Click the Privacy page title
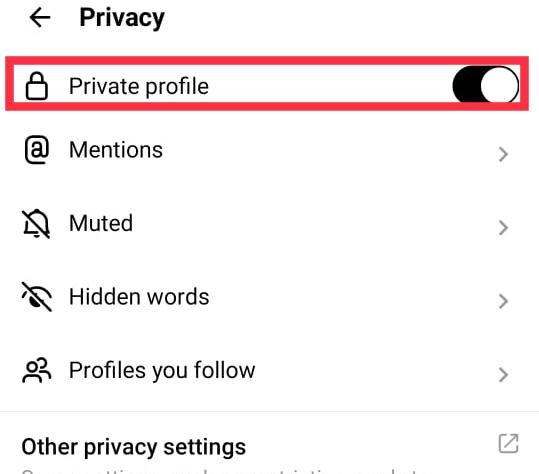This screenshot has height=474, width=539. [122, 18]
